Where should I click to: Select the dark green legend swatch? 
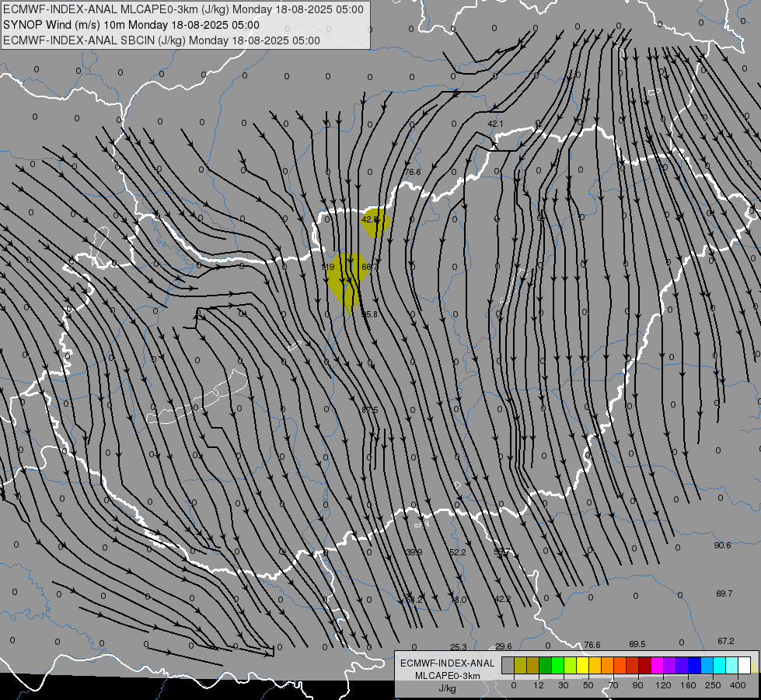[546, 666]
